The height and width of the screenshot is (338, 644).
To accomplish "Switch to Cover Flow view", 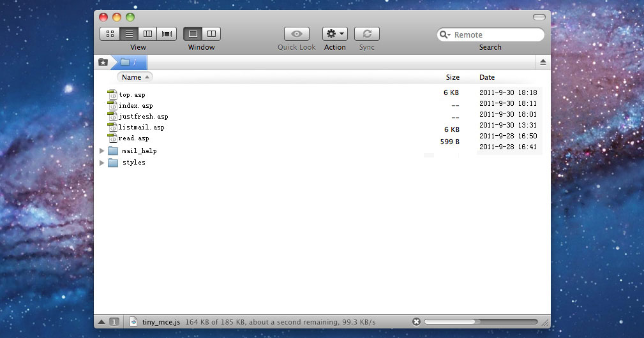I will (x=167, y=34).
